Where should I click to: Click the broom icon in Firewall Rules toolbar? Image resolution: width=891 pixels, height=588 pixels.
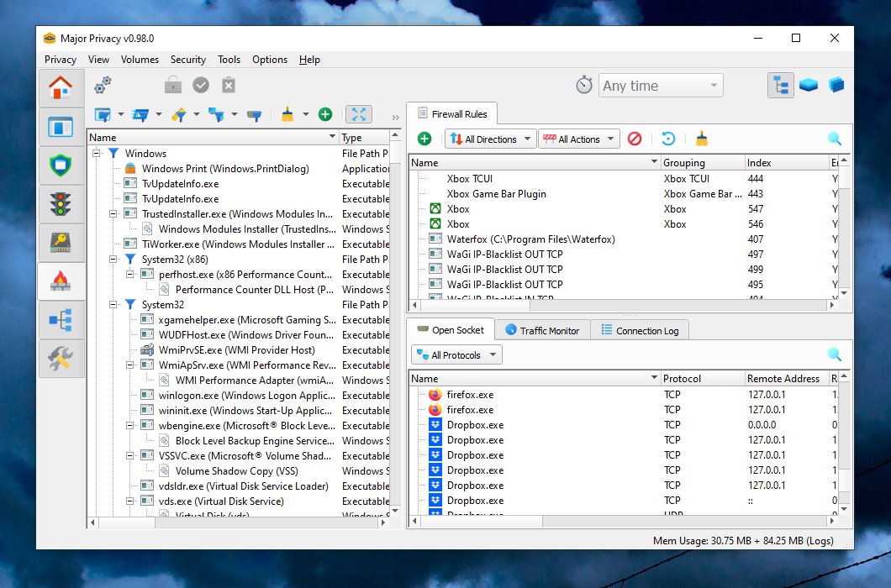(x=702, y=139)
